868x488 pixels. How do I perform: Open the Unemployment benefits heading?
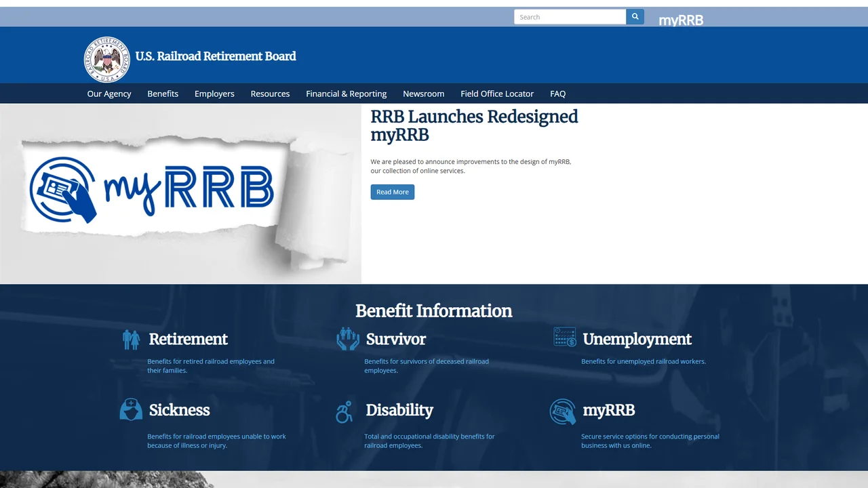[x=637, y=339]
